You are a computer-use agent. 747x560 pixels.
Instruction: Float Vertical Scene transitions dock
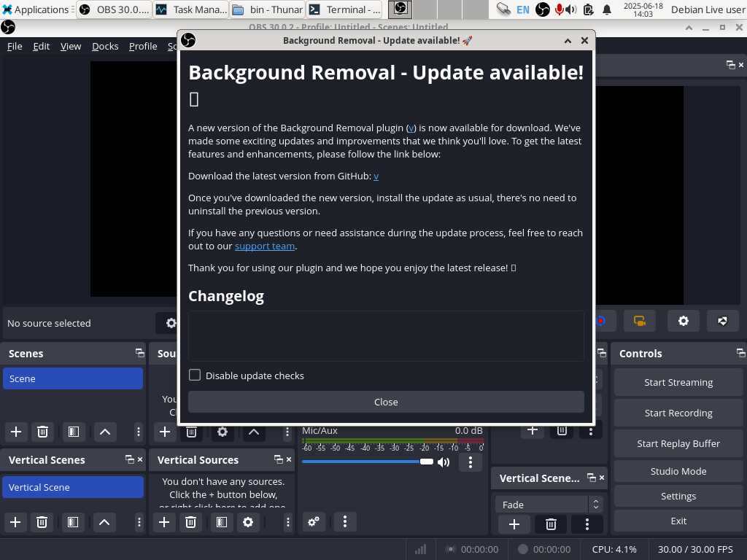pos(592,478)
